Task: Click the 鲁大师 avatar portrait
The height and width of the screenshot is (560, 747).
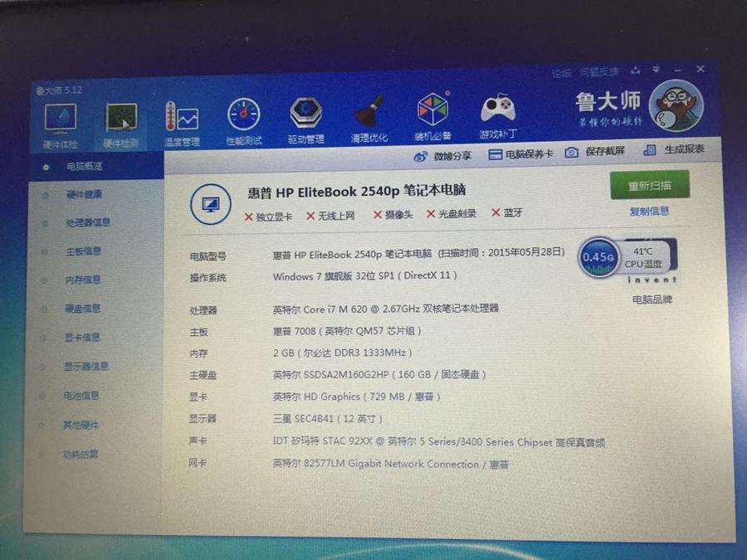Action: pos(676,106)
